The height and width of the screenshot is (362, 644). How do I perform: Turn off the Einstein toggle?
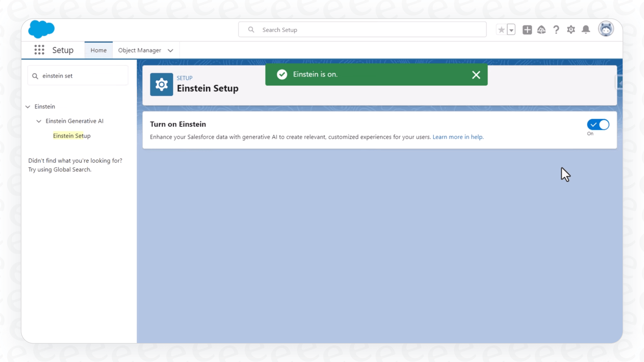pyautogui.click(x=598, y=124)
